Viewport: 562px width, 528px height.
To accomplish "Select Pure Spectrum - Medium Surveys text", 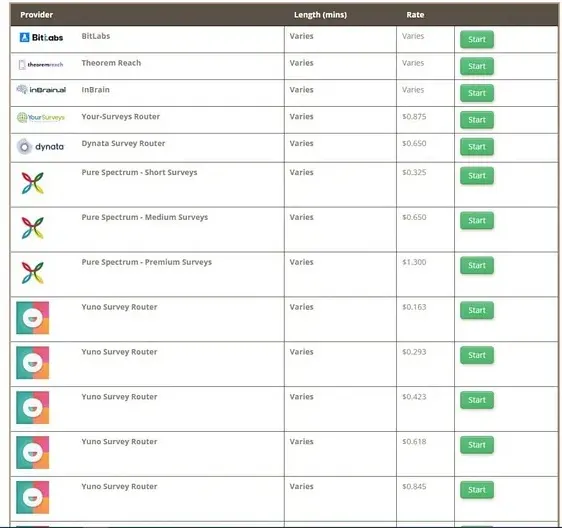I will click(144, 218).
